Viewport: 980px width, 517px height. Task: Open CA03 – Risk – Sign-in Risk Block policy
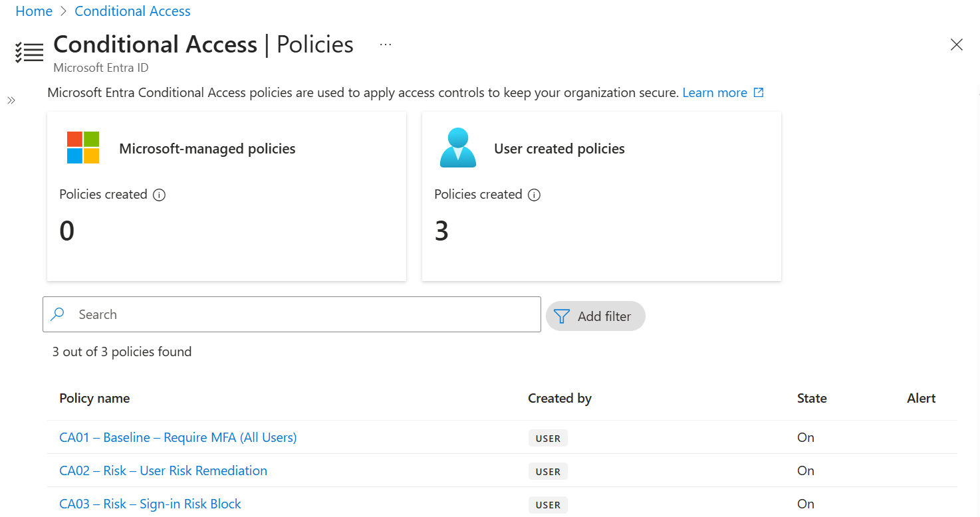tap(150, 504)
